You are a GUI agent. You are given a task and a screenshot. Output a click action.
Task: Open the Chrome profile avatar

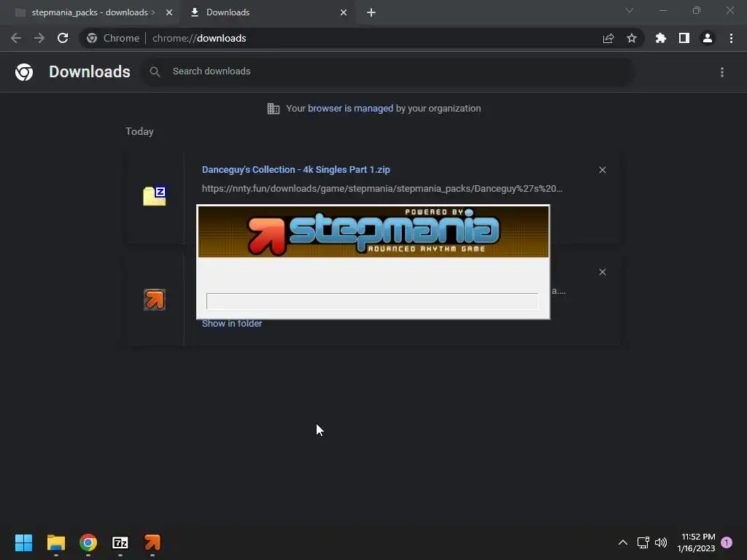708,38
